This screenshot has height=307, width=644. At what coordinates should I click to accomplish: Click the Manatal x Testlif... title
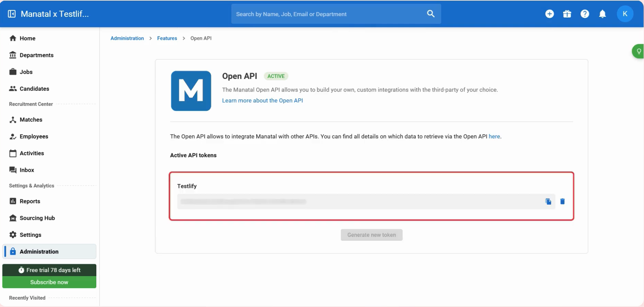point(55,14)
